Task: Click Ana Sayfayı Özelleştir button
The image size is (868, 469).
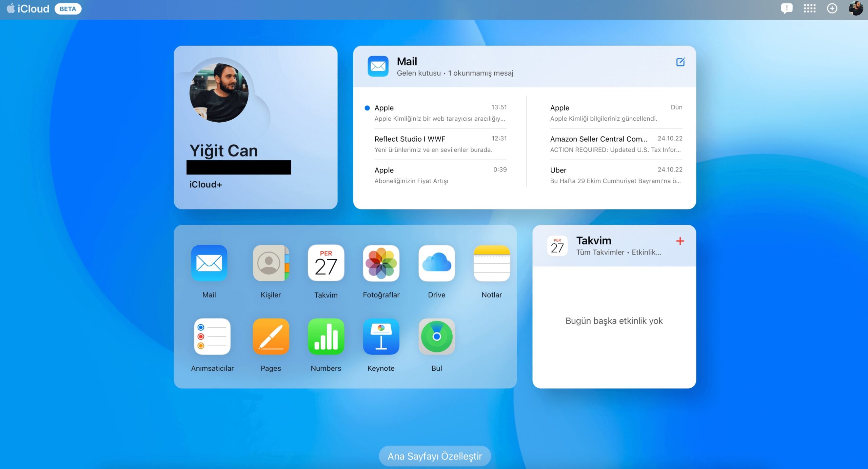Action: [435, 456]
